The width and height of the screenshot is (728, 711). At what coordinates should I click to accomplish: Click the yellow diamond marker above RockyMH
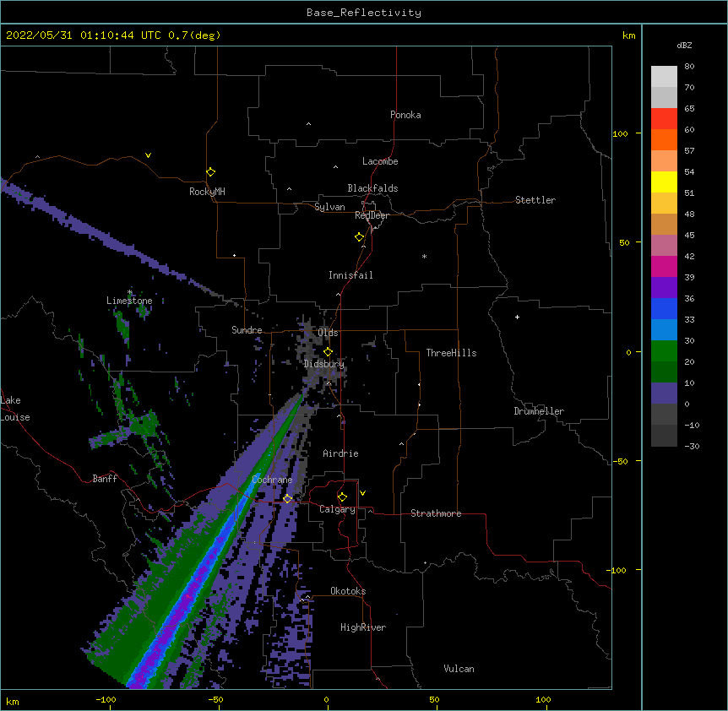(210, 171)
